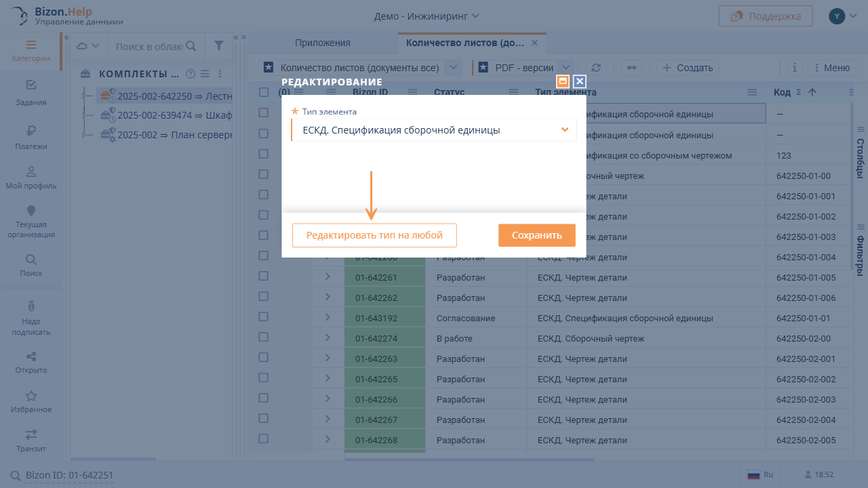Click the Поиск в облаке search field
The height and width of the screenshot is (488, 868).
pyautogui.click(x=149, y=46)
